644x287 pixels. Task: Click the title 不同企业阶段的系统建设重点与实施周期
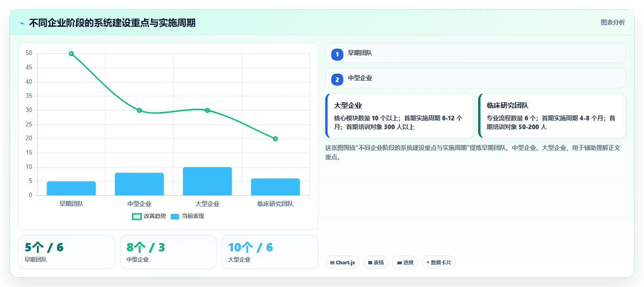click(112, 23)
